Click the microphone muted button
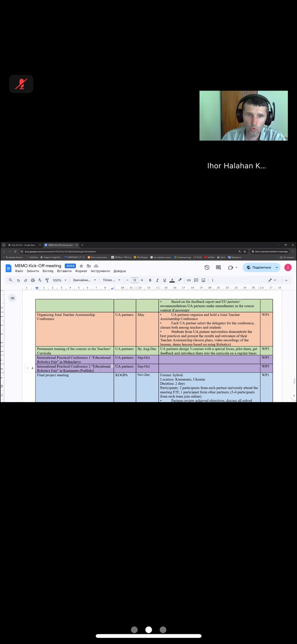This screenshot has height=644, width=297. 21,84
